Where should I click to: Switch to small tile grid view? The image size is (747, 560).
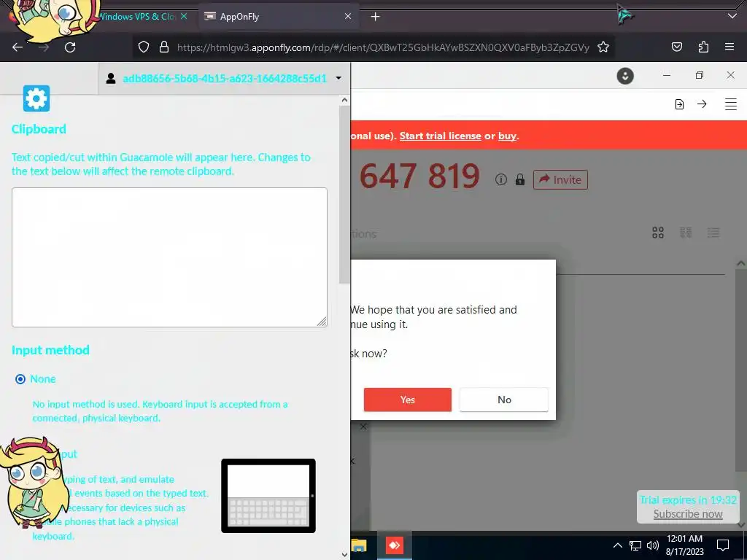click(686, 233)
